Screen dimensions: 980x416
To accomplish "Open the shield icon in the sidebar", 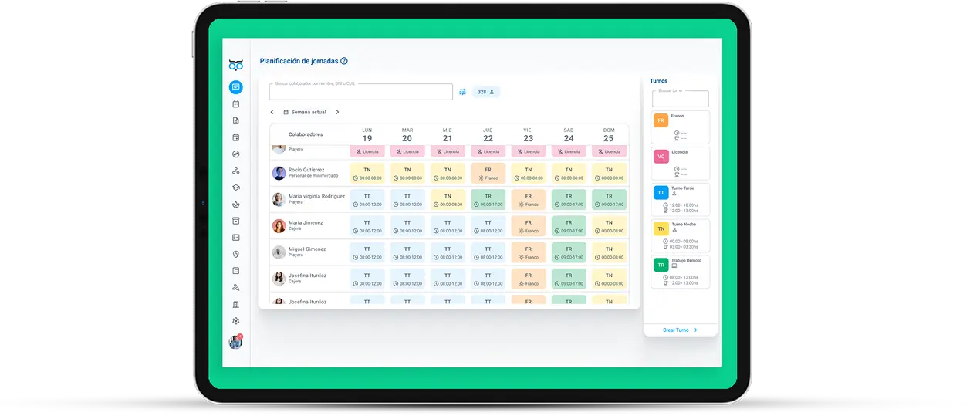I will coord(236,254).
